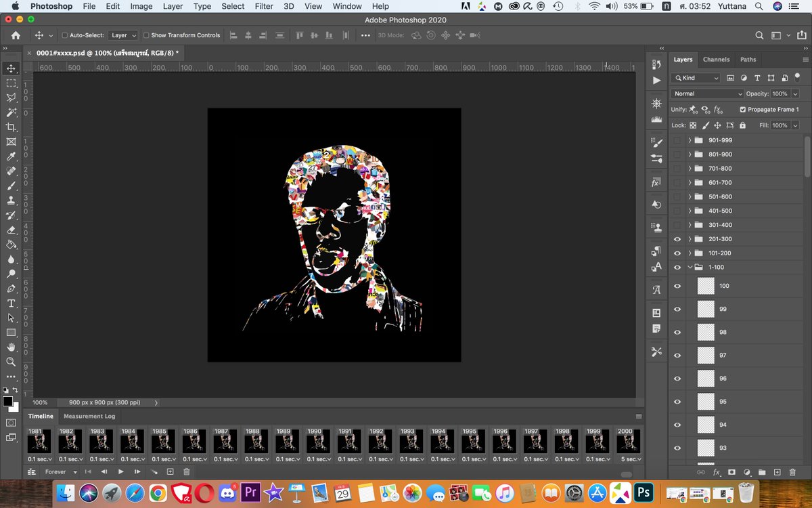
Task: Select the foreground color swatch
Action: pyautogui.click(x=7, y=402)
